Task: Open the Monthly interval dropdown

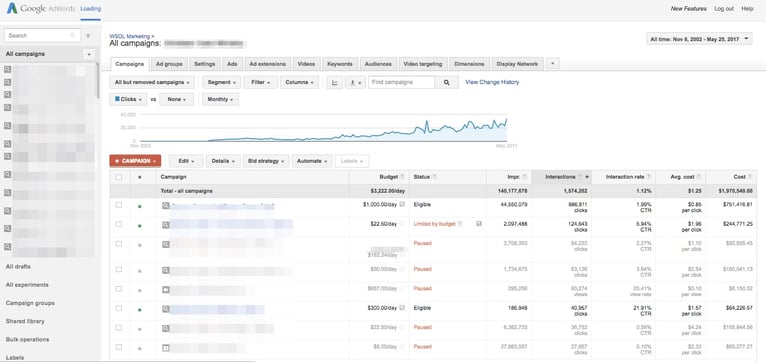Action: pos(220,99)
